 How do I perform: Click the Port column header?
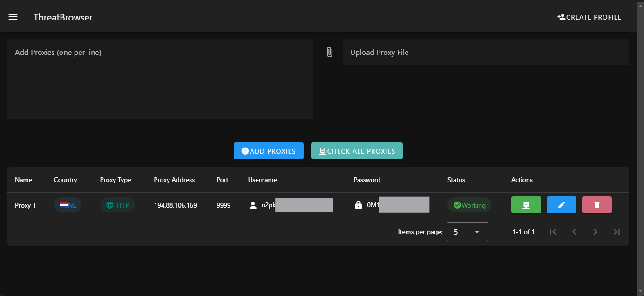tap(223, 180)
